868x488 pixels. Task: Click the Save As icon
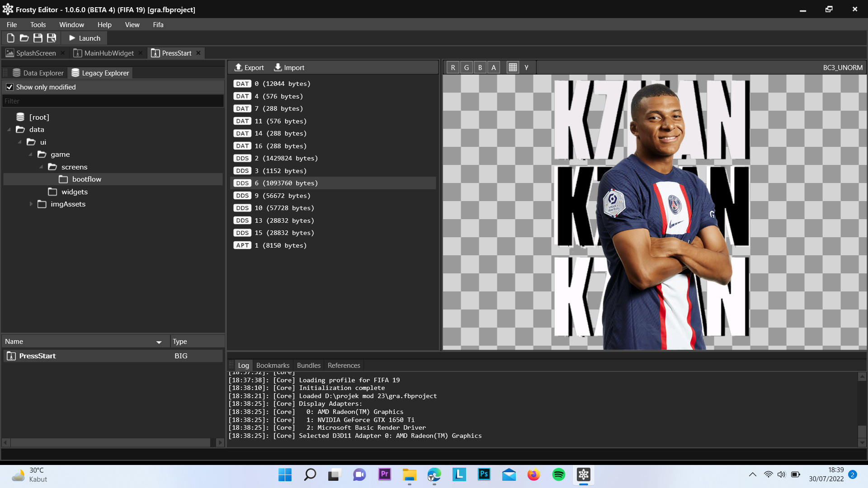pos(52,38)
